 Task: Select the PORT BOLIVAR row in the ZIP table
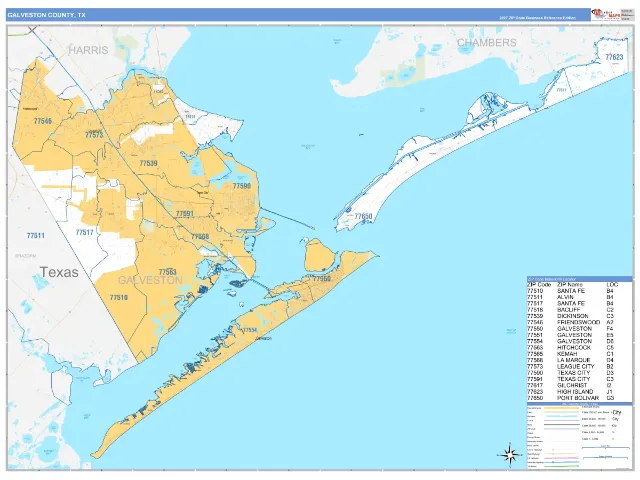click(x=570, y=398)
